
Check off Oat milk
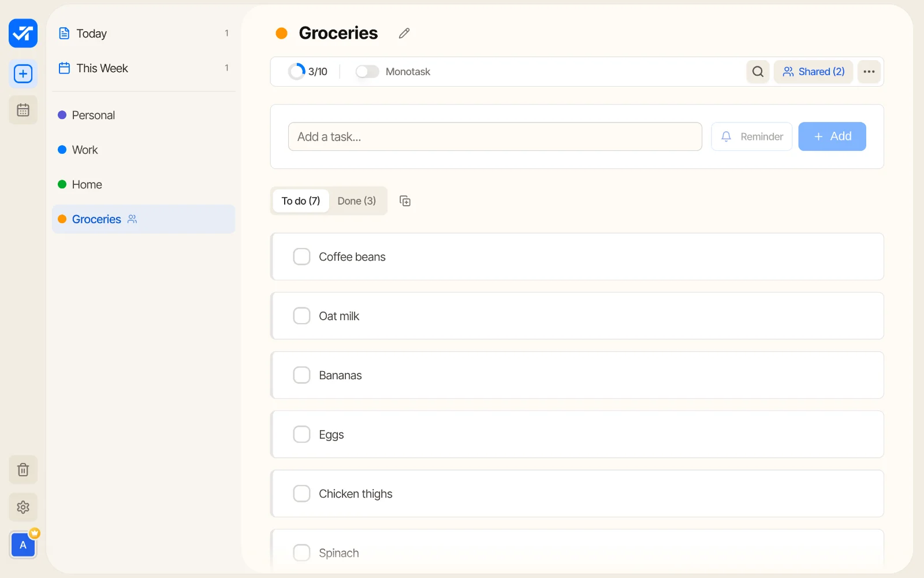(301, 316)
